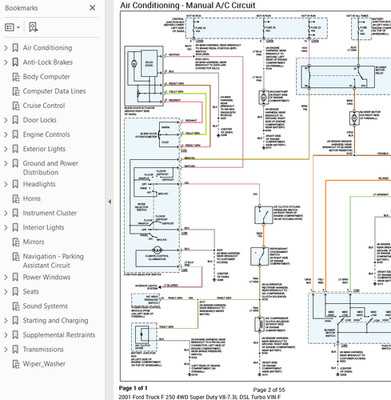The height and width of the screenshot is (400, 391).
Task: Click the Computer Data Lines bookmark icon
Action: click(x=16, y=91)
